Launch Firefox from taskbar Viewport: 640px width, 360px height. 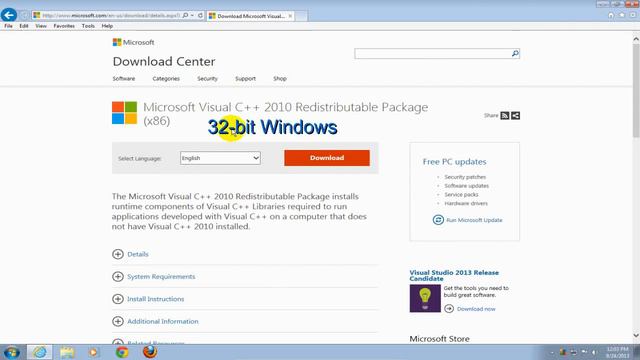[x=150, y=352]
